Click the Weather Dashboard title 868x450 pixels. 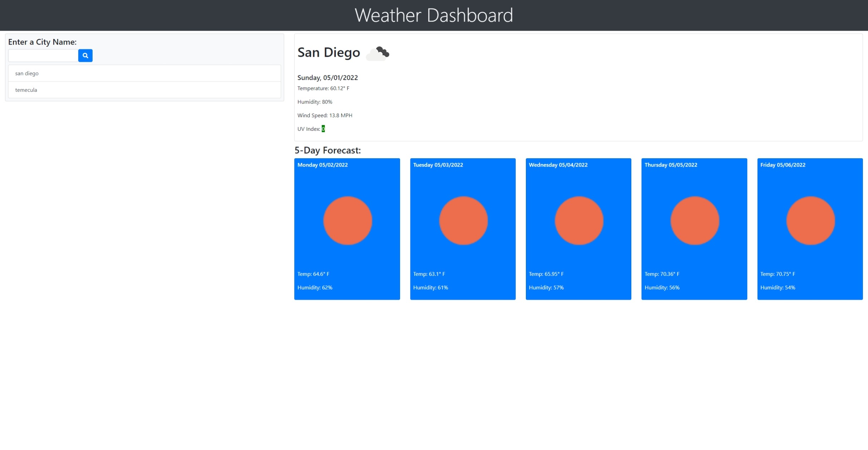(434, 15)
